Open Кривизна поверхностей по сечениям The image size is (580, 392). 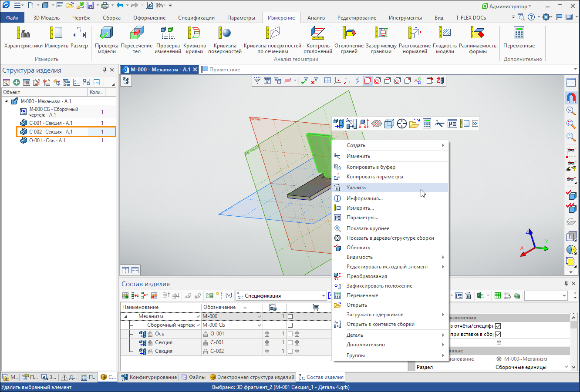(x=273, y=40)
